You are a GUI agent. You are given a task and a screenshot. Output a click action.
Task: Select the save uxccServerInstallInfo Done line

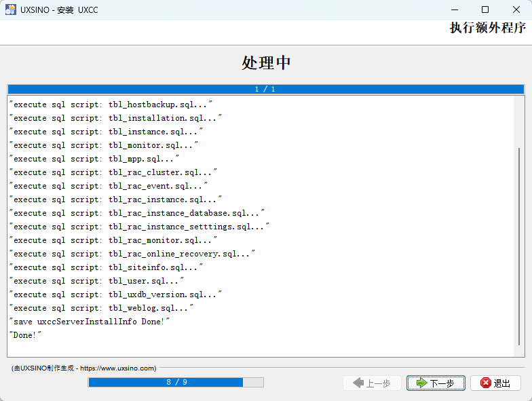click(x=90, y=322)
